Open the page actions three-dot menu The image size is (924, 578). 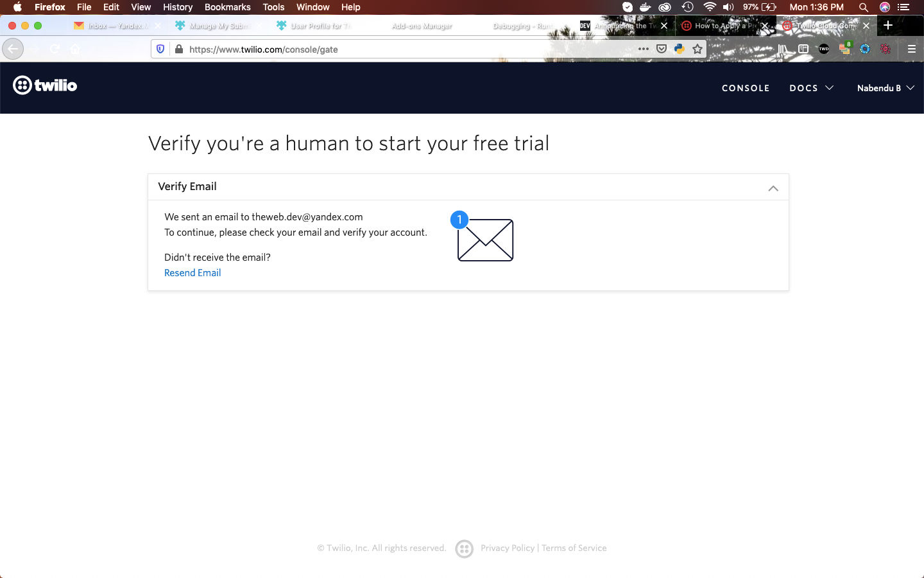pos(644,49)
